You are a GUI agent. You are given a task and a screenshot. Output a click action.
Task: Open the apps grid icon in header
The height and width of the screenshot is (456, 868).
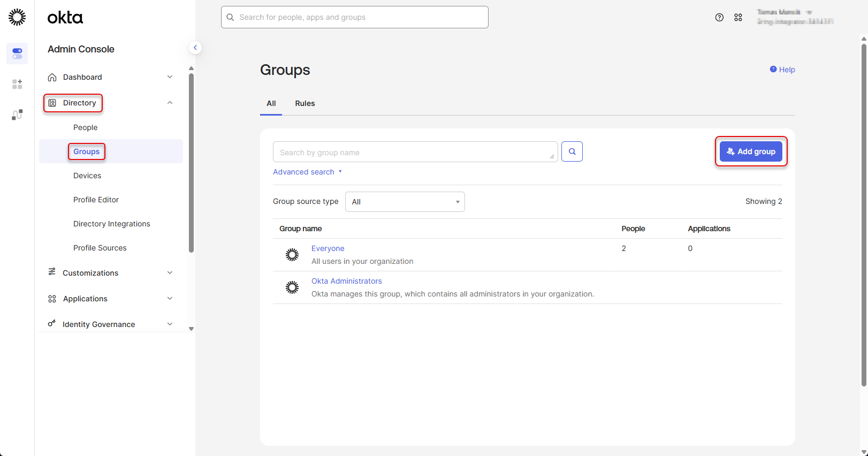pyautogui.click(x=738, y=17)
